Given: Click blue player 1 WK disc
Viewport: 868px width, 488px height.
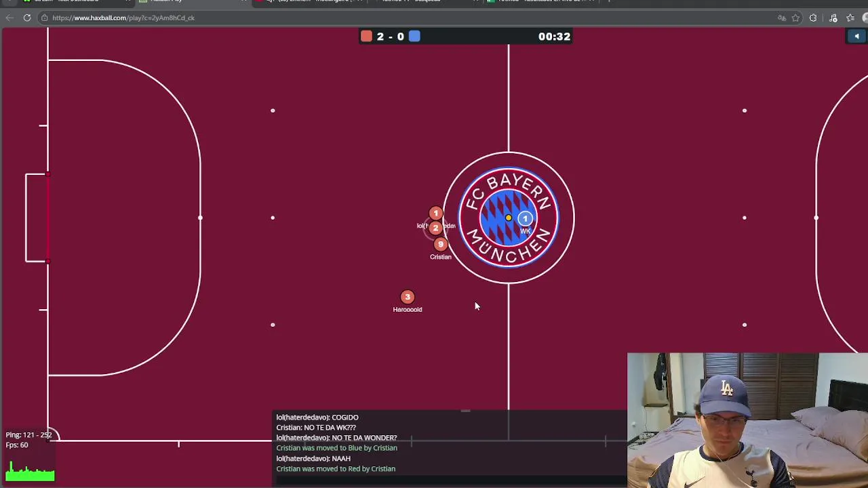Looking at the screenshot, I should point(525,218).
